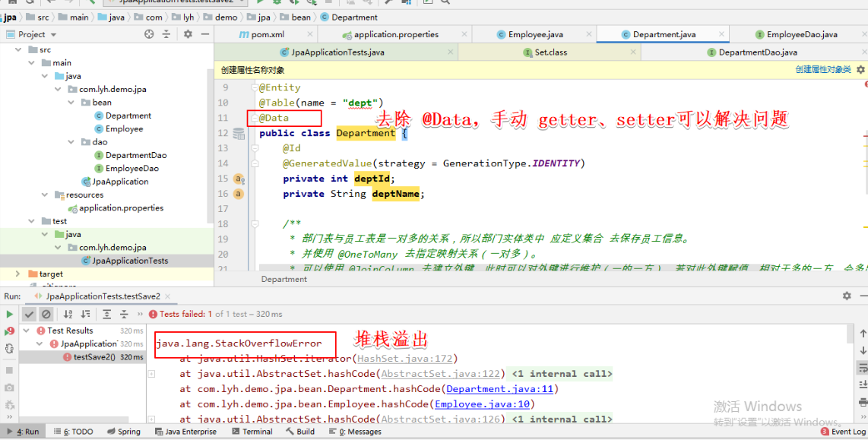Viewport: 868px width, 440px height.
Task: Open Run panel settings gear
Action: pyautogui.click(x=847, y=296)
